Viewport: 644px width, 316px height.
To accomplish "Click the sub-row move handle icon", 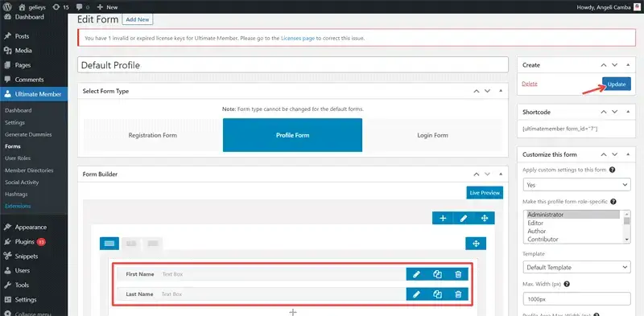I will tap(476, 244).
